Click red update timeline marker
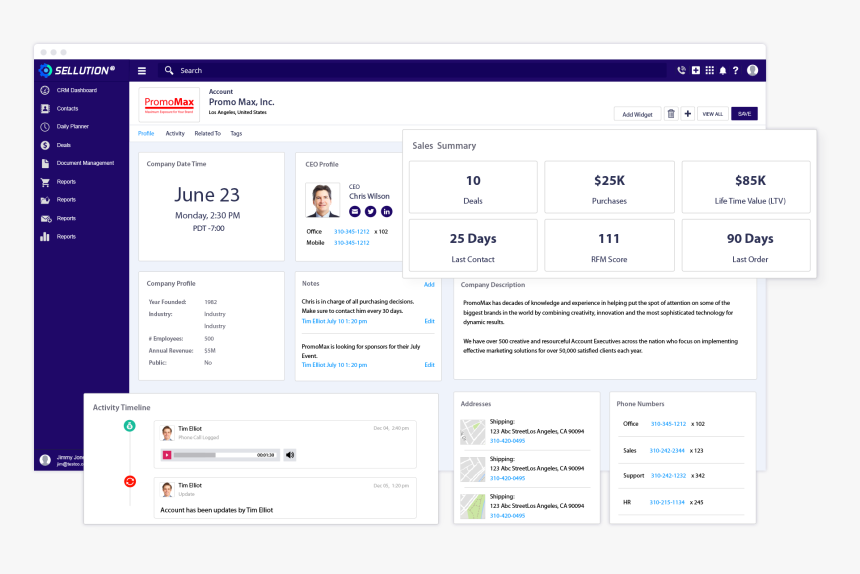 (x=129, y=481)
